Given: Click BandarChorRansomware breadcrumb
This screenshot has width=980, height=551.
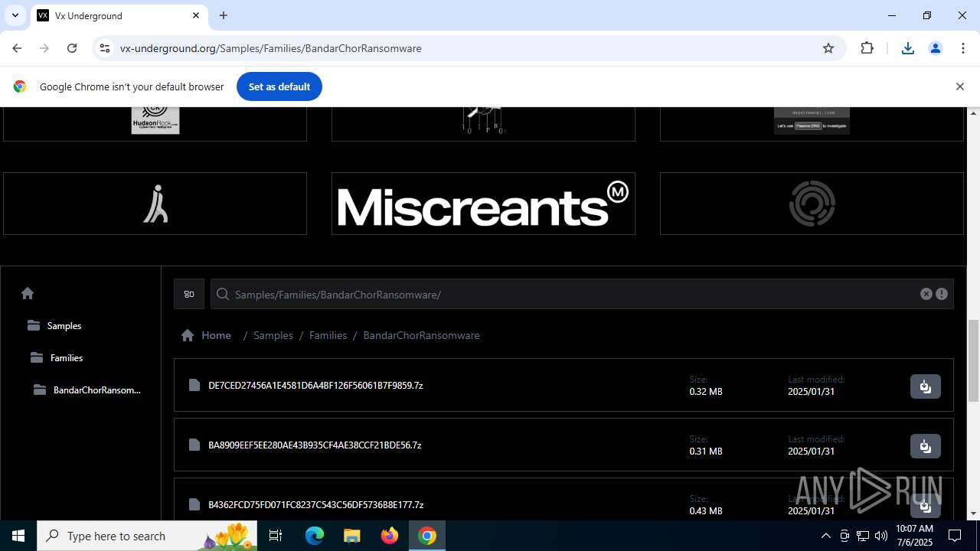Looking at the screenshot, I should pyautogui.click(x=421, y=335).
